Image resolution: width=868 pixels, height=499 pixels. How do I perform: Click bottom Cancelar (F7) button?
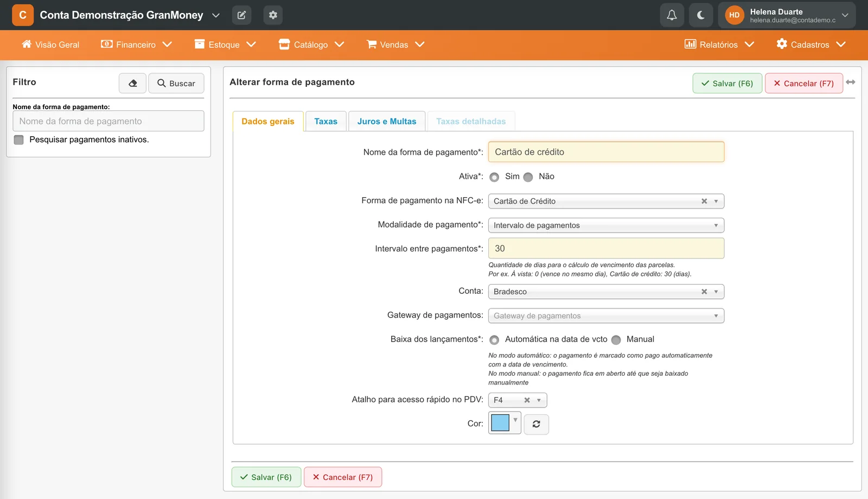pos(343,477)
